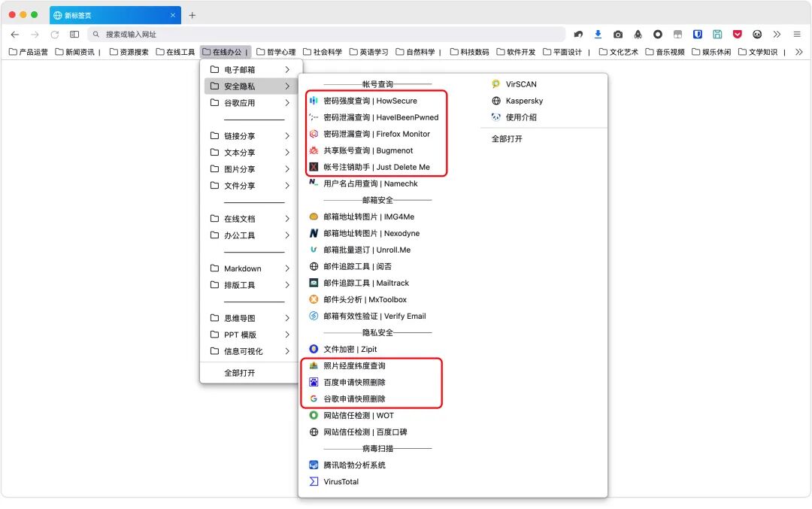Open the 软件开发 bookmark folder

pyautogui.click(x=516, y=52)
